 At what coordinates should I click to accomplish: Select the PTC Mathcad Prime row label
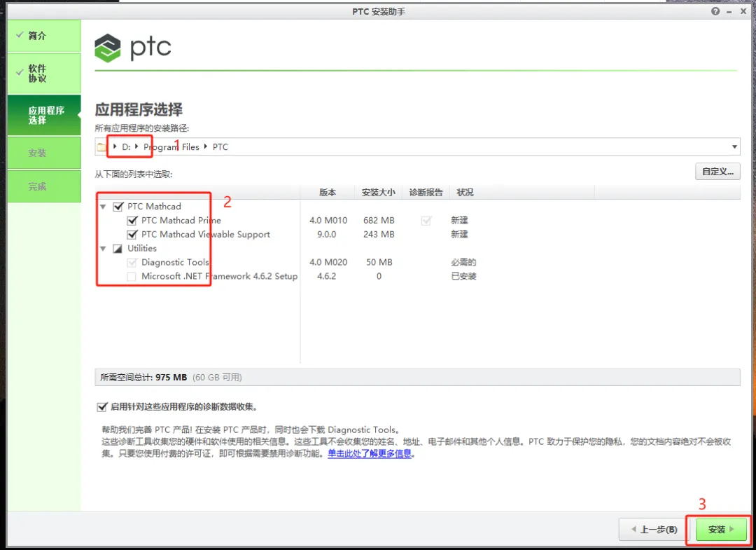pyautogui.click(x=181, y=221)
